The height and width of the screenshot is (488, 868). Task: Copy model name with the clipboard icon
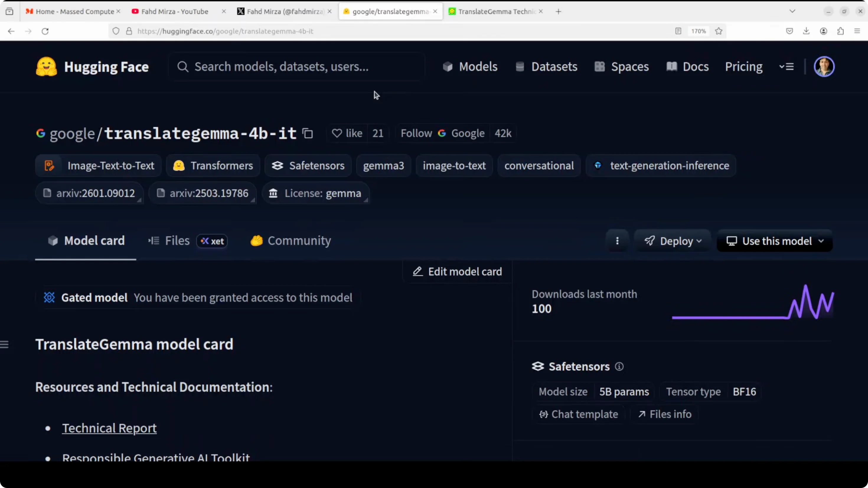click(x=308, y=133)
